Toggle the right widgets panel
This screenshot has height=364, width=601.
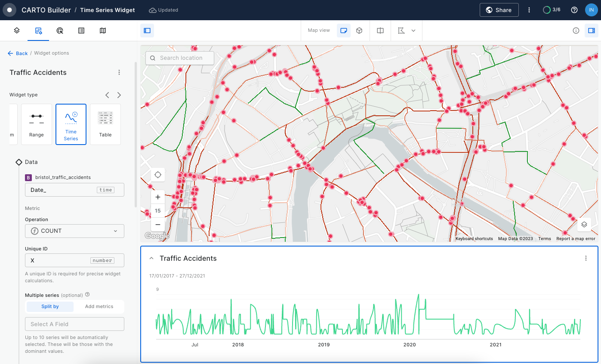(592, 31)
